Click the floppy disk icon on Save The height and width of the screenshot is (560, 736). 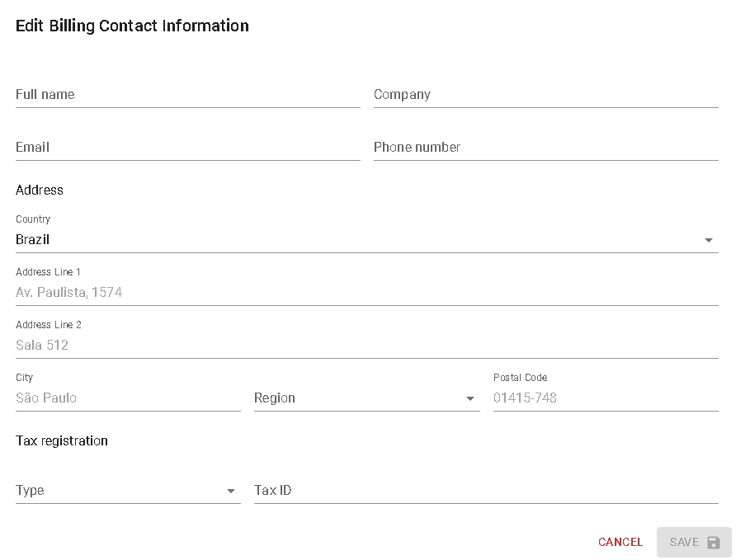click(x=714, y=543)
